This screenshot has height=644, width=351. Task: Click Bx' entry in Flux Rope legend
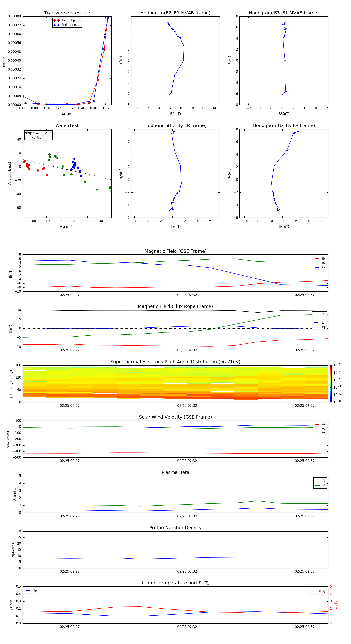(320, 314)
